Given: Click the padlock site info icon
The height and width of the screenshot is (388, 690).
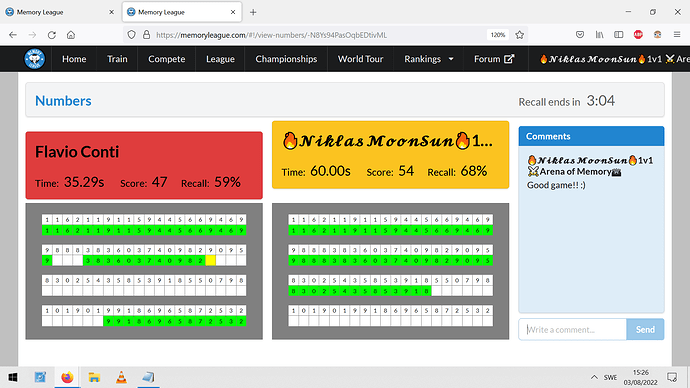Looking at the screenshot, I should [147, 35].
